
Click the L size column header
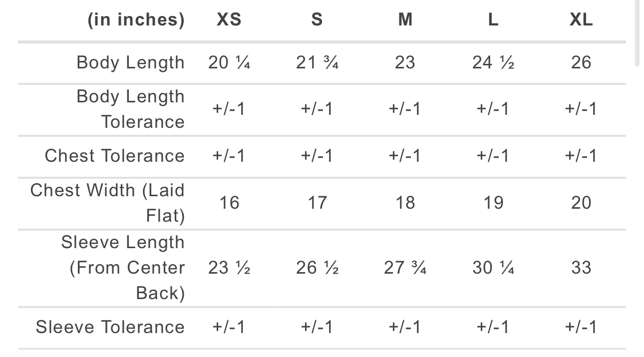pos(493,20)
